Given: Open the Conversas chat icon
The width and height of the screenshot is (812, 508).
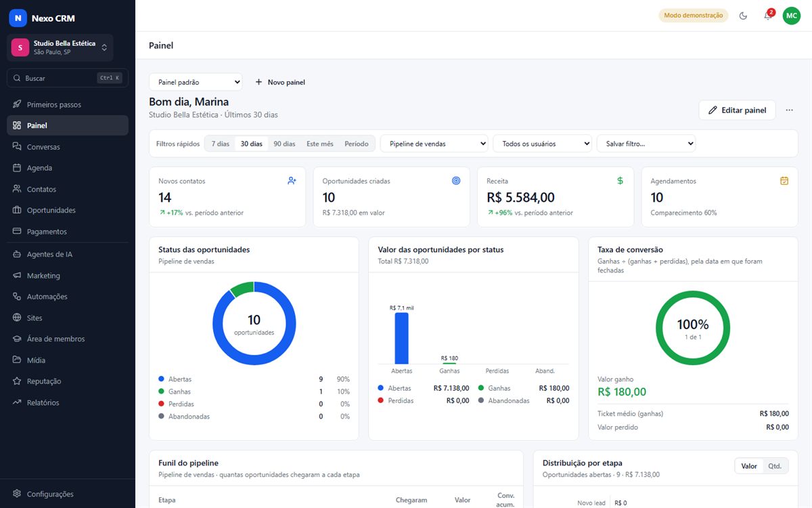Looking at the screenshot, I should [x=17, y=147].
